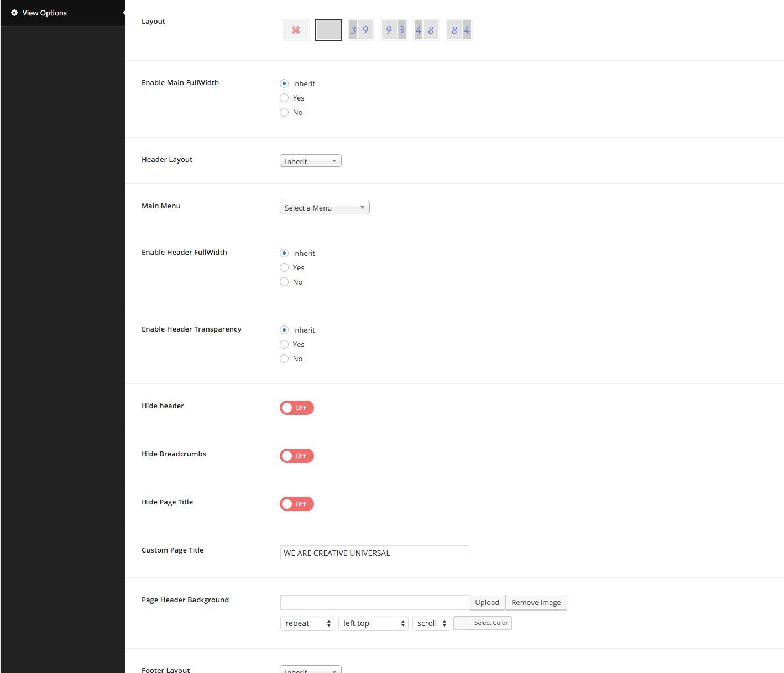The image size is (784, 673).
Task: Click the Upload button
Action: click(487, 602)
